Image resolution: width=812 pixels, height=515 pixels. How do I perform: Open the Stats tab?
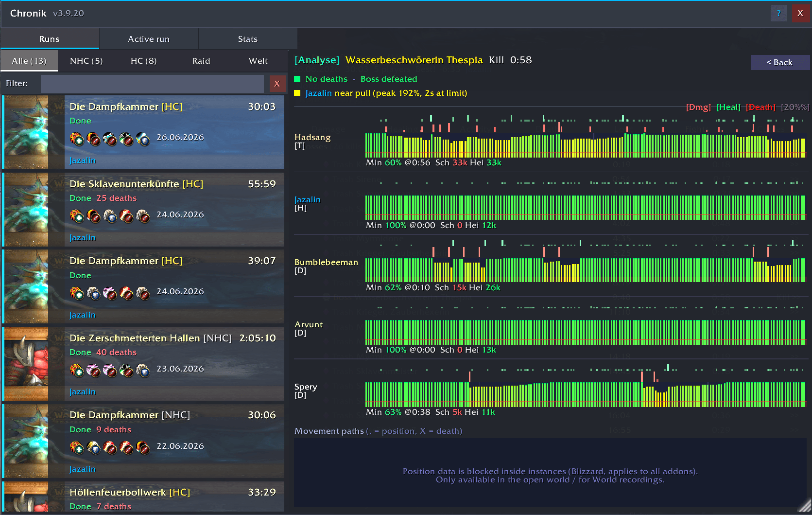tap(248, 39)
